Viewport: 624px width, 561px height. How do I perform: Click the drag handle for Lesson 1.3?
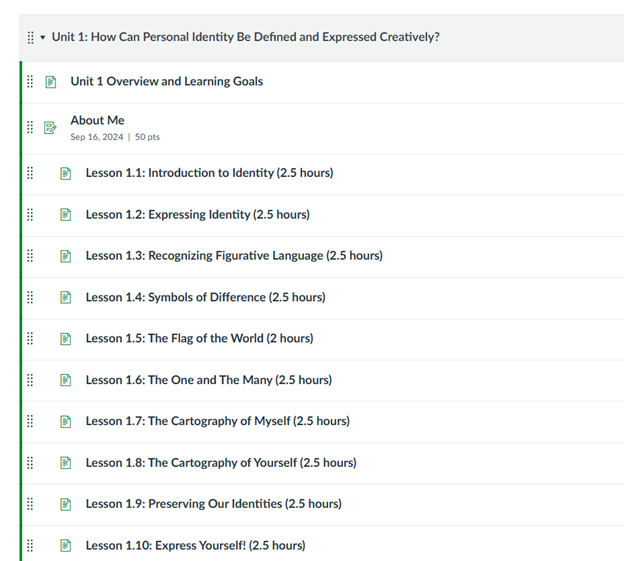pyautogui.click(x=30, y=256)
